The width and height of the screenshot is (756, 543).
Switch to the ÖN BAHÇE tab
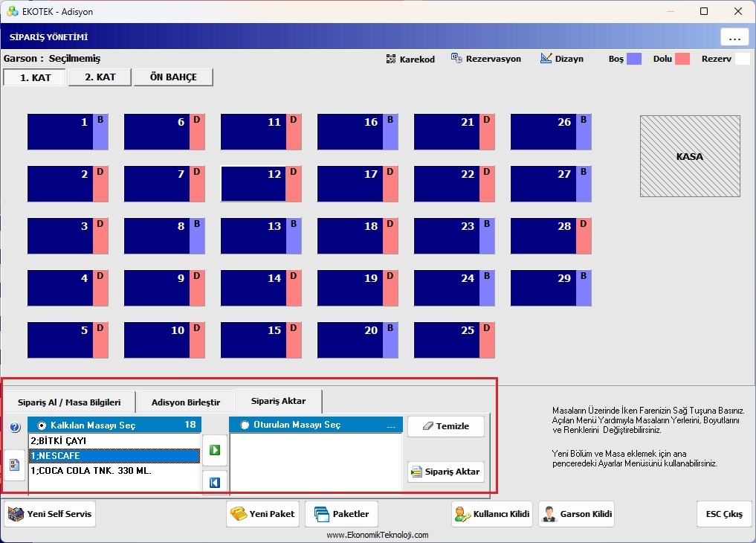click(x=173, y=77)
